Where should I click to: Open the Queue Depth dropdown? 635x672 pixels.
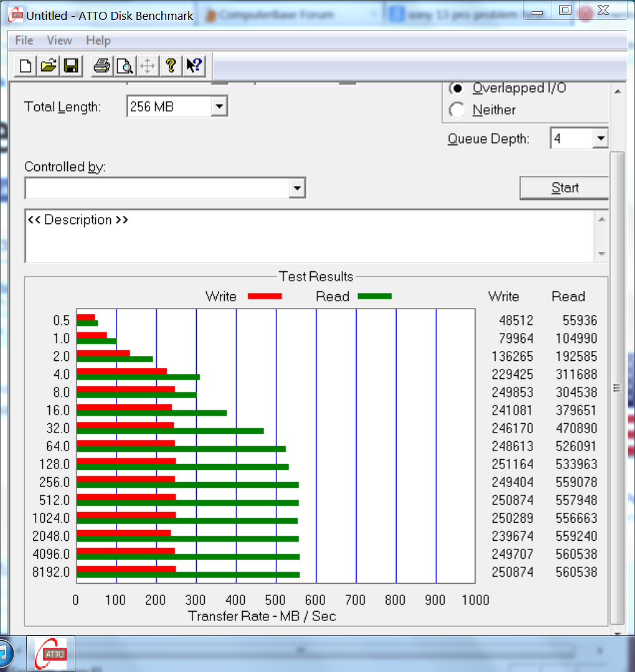(600, 138)
